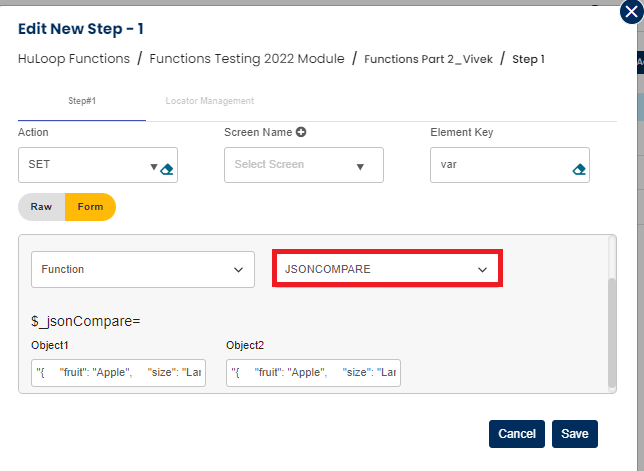
Task: Select the Form mode toggle
Action: (90, 207)
